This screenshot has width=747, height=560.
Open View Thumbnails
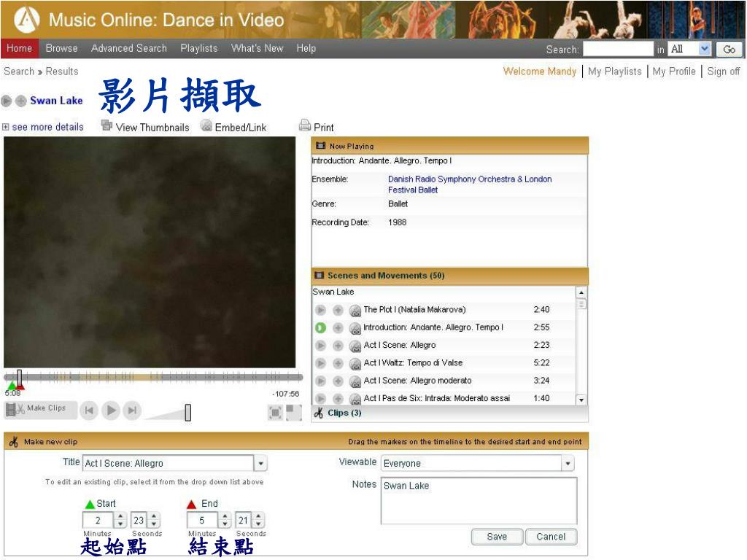pyautogui.click(x=145, y=127)
